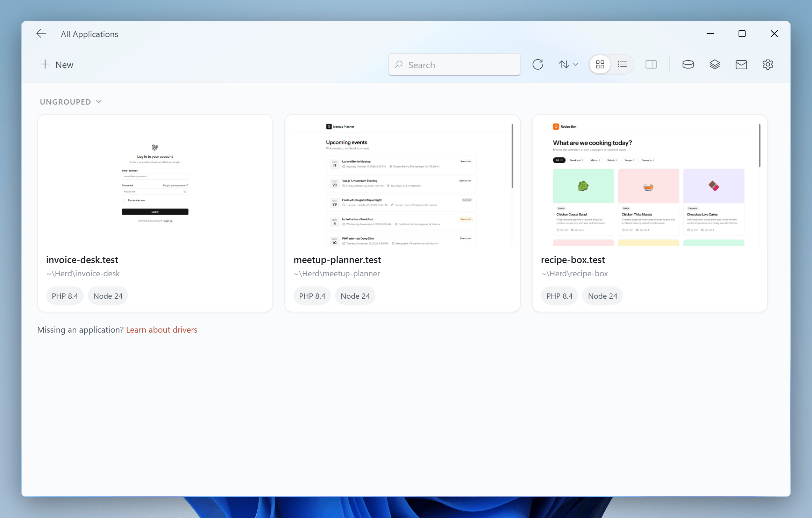Click Node 24 badge on meetup-planner card
Image resolution: width=812 pixels, height=518 pixels.
pyautogui.click(x=355, y=296)
